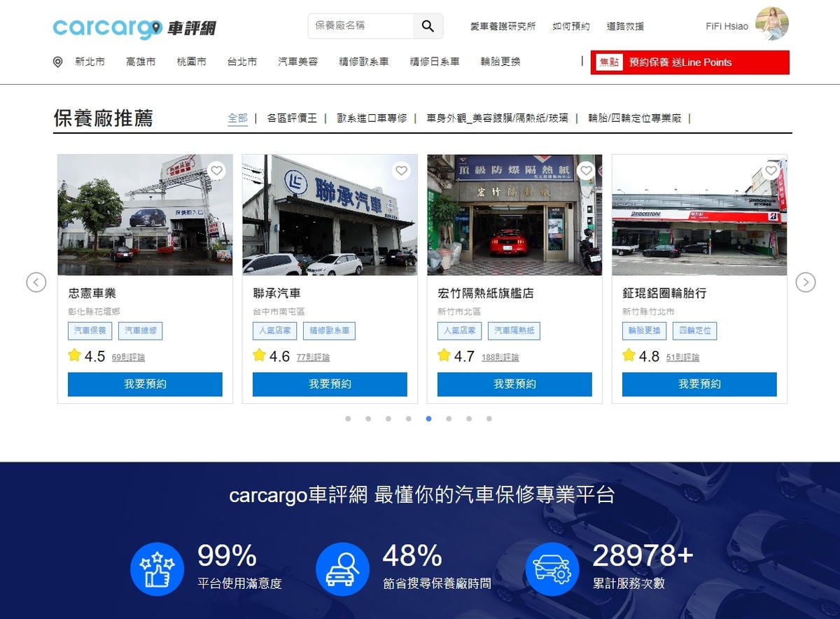This screenshot has width=840, height=619.
Task: Click the carcargo logo
Action: coord(134,27)
